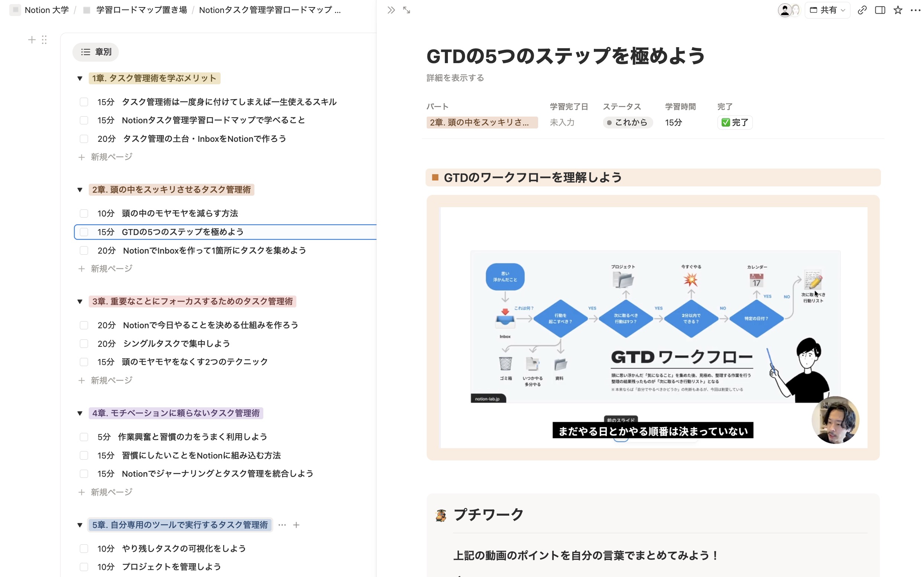The image size is (924, 577).
Task: Go to Notion 大学 breadcrumb
Action: click(x=46, y=10)
